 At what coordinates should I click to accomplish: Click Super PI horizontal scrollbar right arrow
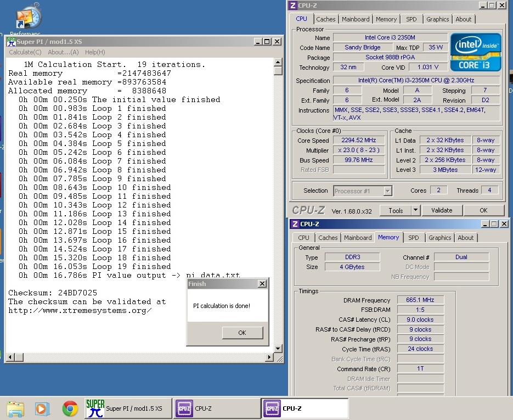269,357
